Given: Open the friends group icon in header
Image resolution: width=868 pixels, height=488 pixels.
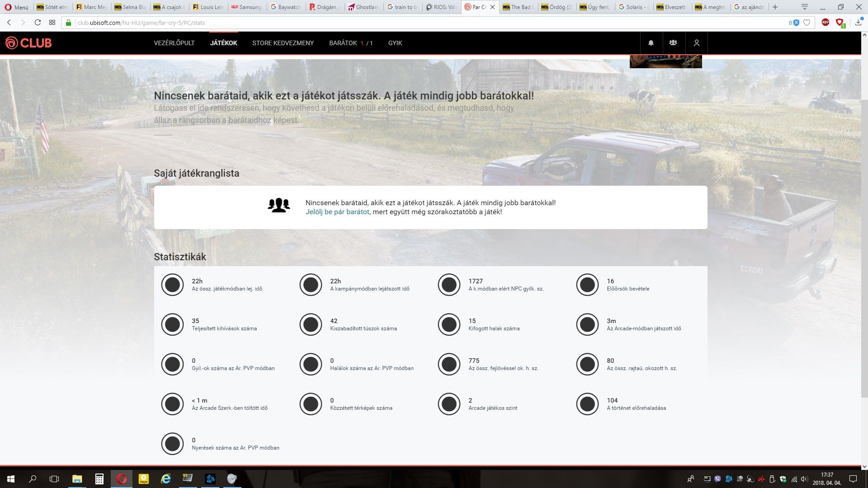Looking at the screenshot, I should tap(673, 43).
